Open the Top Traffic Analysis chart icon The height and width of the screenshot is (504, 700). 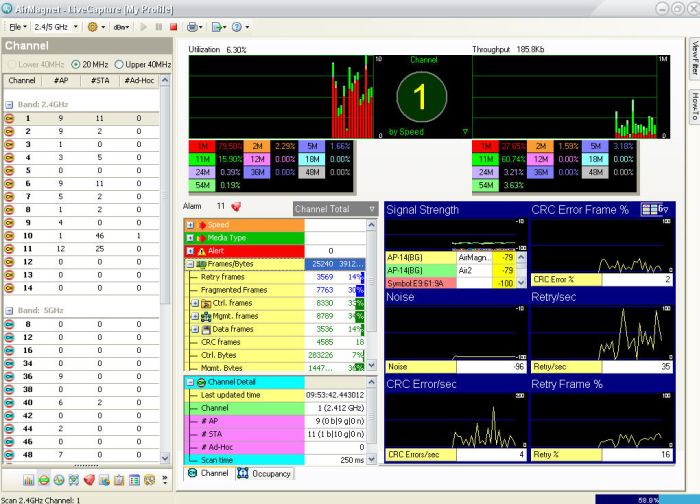[104, 480]
